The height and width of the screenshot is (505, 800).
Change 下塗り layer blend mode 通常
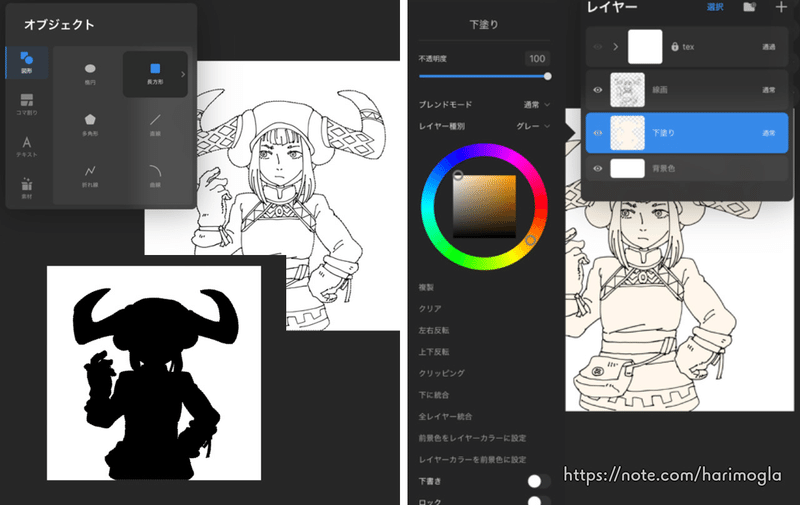tap(769, 133)
